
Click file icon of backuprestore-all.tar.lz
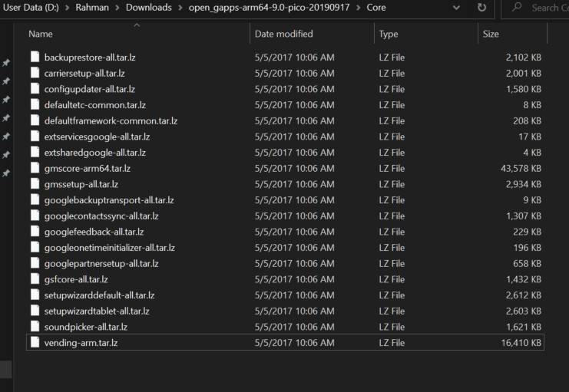tap(35, 57)
